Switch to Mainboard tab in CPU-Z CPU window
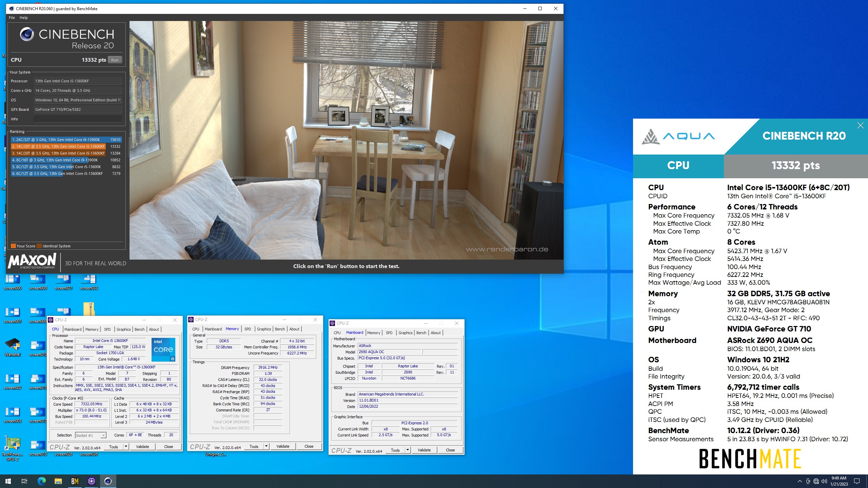 73,329
